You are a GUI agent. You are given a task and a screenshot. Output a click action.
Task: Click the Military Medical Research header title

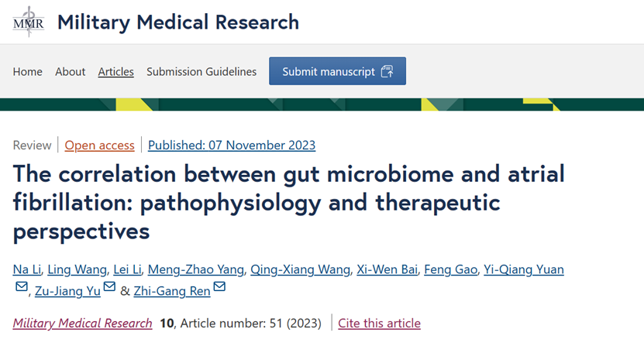coord(178,22)
